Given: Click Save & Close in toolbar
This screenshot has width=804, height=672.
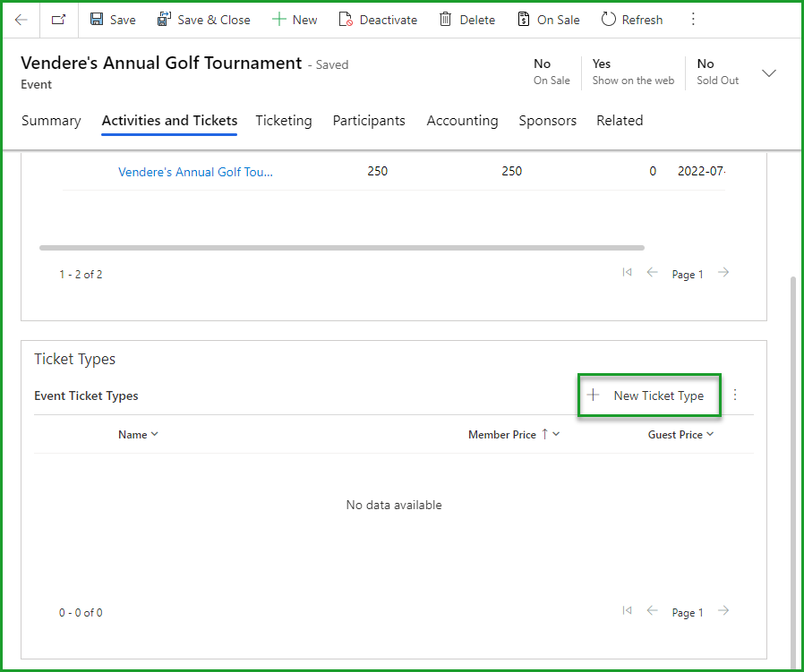Looking at the screenshot, I should click(x=203, y=20).
